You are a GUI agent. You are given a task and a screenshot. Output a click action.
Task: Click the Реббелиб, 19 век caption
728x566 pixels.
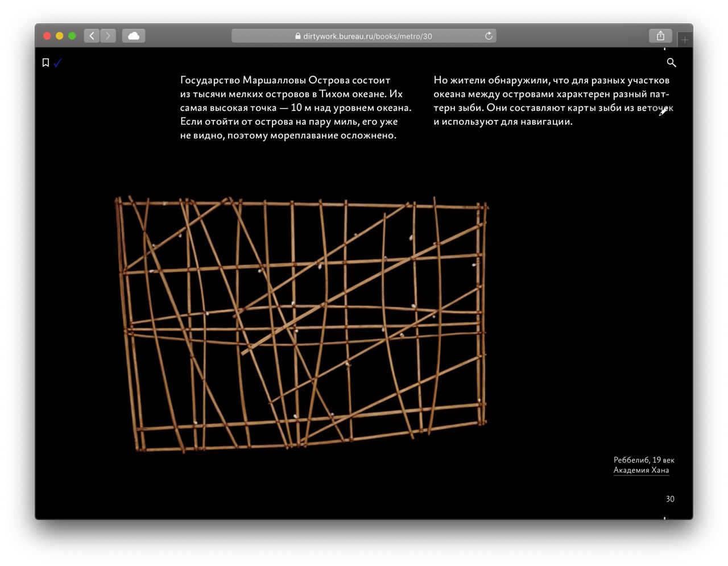(x=644, y=460)
